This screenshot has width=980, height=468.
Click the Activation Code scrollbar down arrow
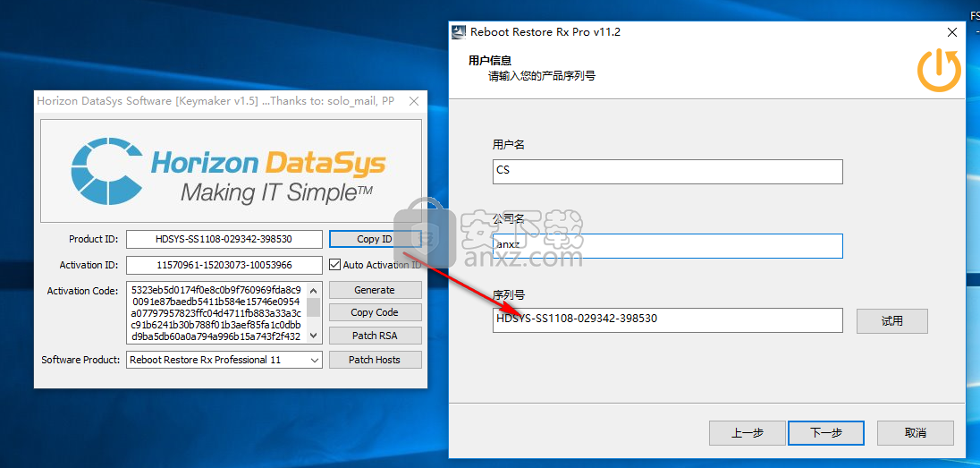(x=315, y=336)
